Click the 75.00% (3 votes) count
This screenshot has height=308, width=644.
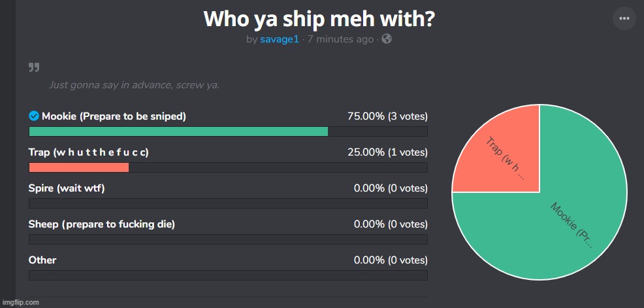pos(387,116)
